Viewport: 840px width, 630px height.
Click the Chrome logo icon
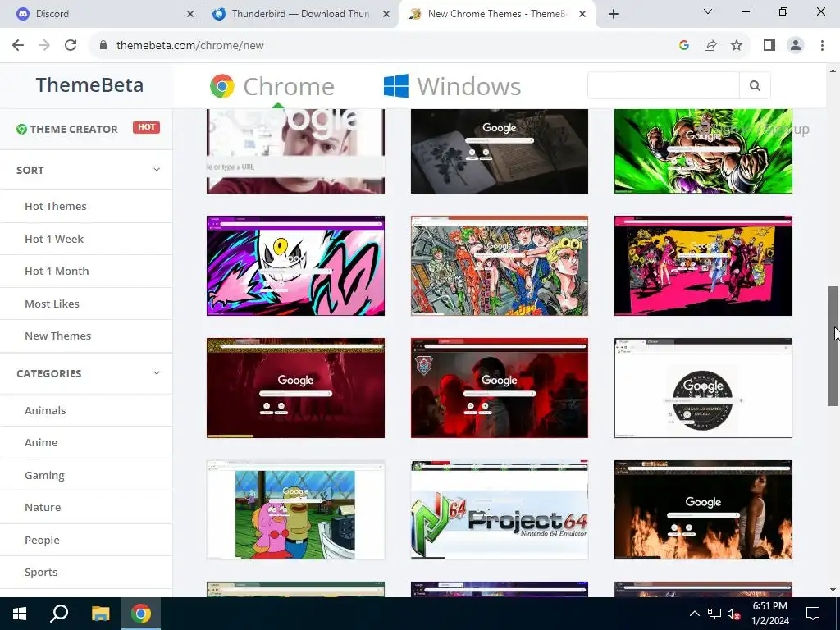(x=222, y=86)
